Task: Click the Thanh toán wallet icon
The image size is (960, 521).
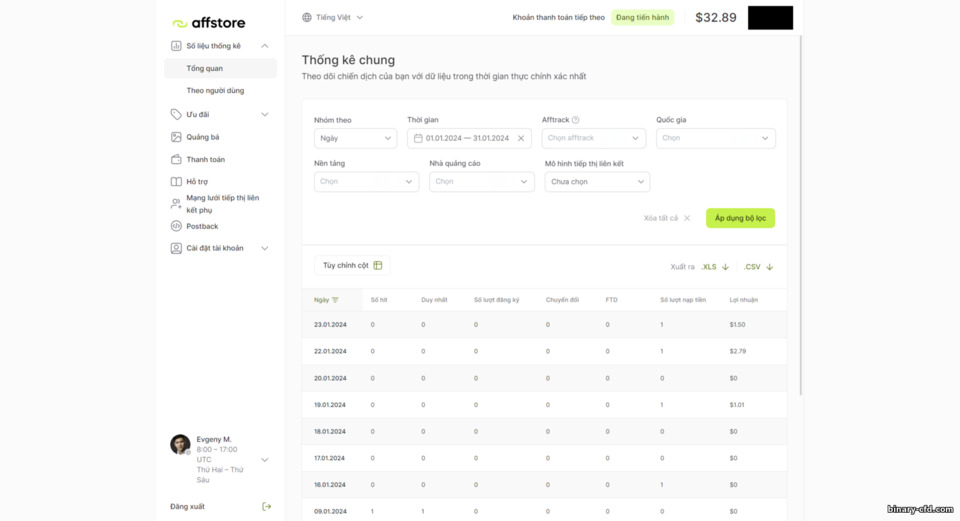Action: (x=176, y=159)
